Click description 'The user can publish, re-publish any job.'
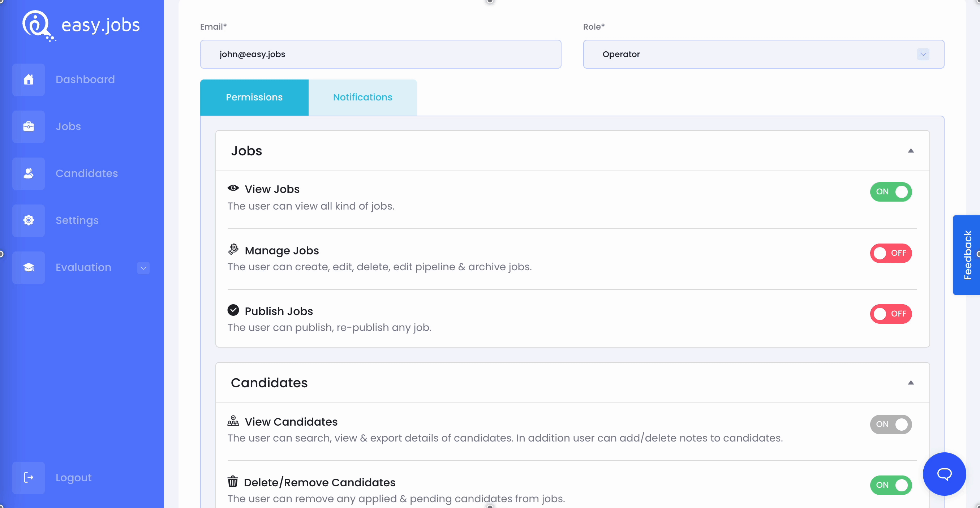Image resolution: width=980 pixels, height=508 pixels. pyautogui.click(x=330, y=328)
